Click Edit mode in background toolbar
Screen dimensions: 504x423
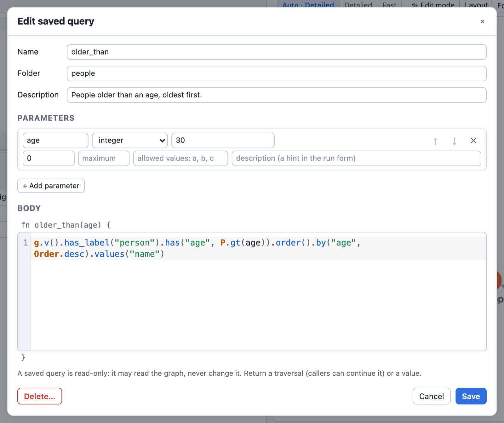[433, 4]
